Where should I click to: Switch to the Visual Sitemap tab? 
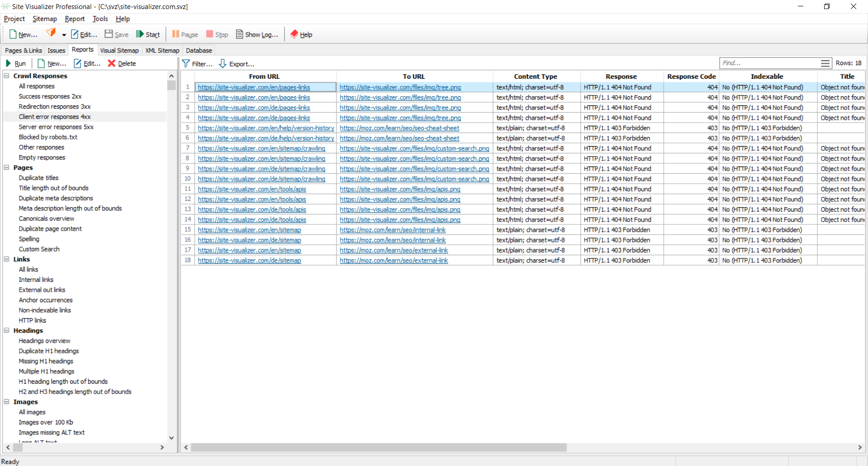119,50
